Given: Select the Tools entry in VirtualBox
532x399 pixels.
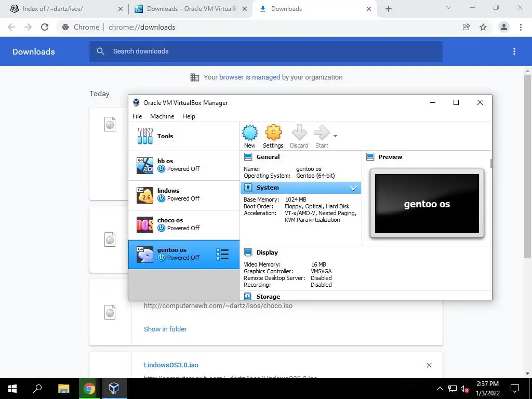Looking at the screenshot, I should click(x=184, y=136).
